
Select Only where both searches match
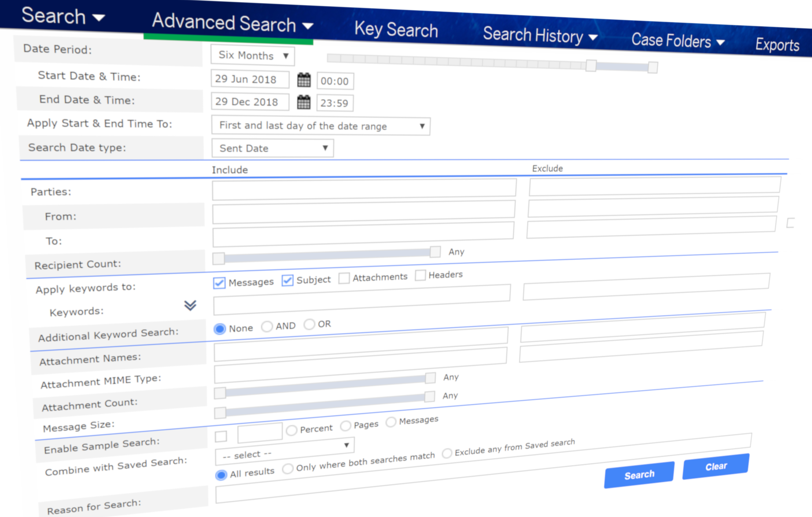coord(288,468)
